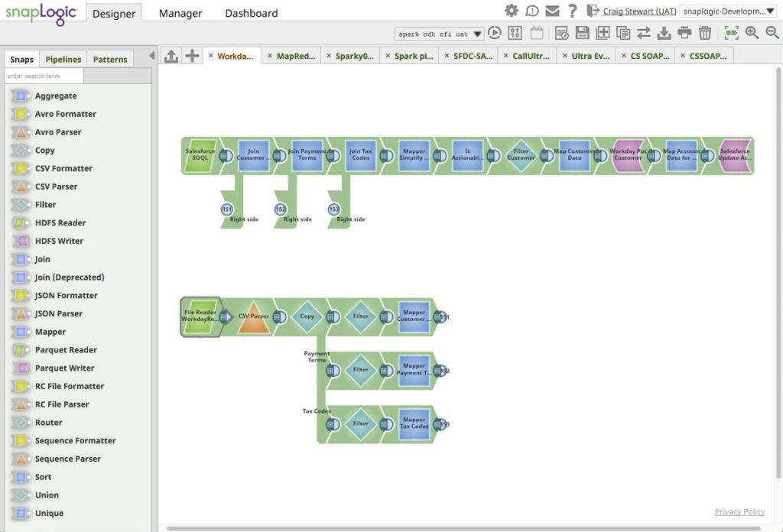783x532 pixels.
Task: Open the Patterns tab in sidebar
Action: [x=110, y=60]
